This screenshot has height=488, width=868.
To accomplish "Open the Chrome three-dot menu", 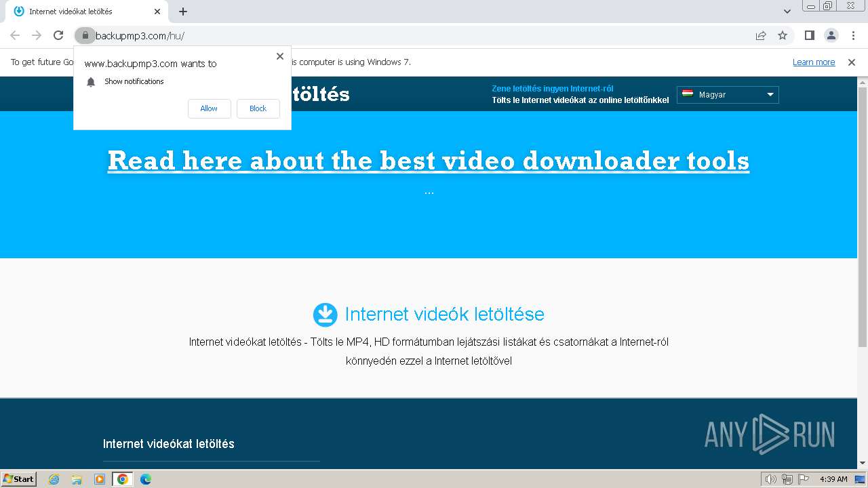I will point(853,35).
